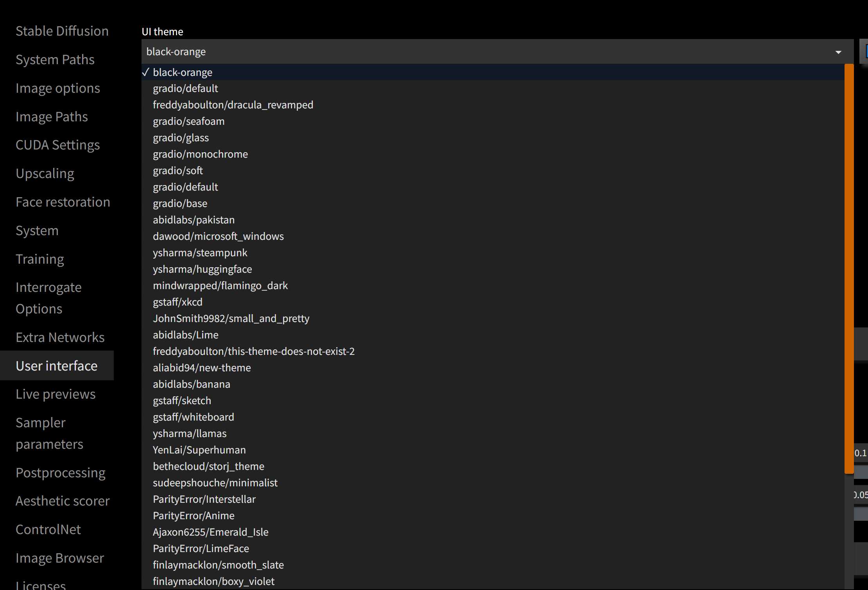
Task: Choose gstaff/whiteboard theme
Action: click(493, 417)
